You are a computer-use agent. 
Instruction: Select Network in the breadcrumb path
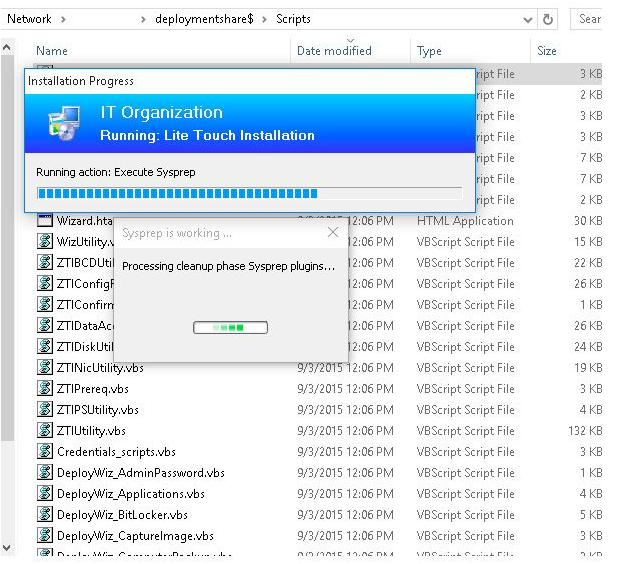point(29,19)
